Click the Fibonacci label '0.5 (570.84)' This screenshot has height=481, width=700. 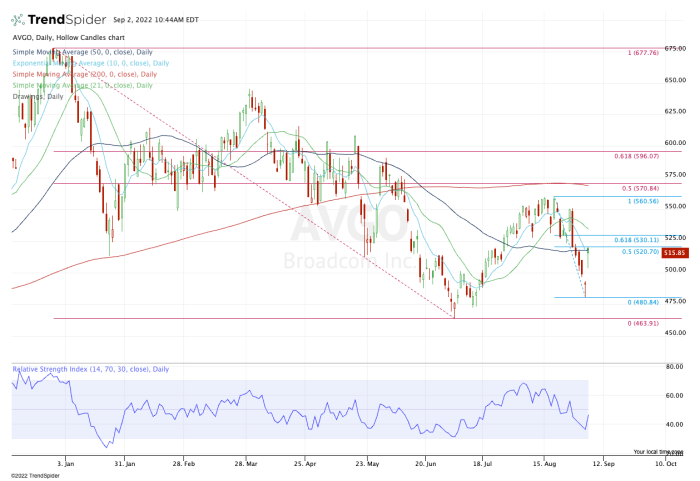coord(641,188)
